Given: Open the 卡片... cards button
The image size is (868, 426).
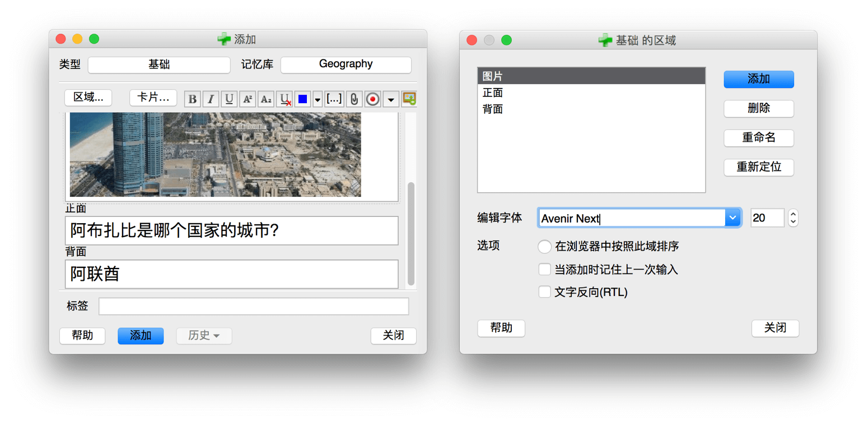Looking at the screenshot, I should [x=153, y=98].
